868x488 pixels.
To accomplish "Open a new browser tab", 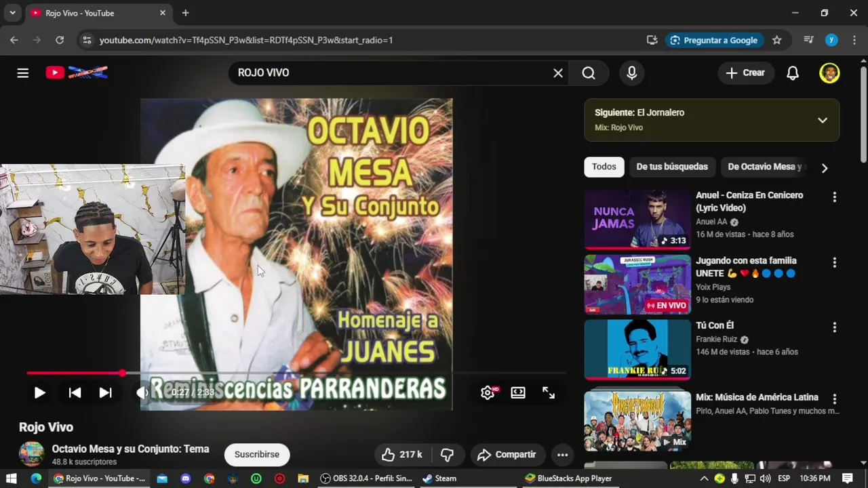I will (x=185, y=13).
